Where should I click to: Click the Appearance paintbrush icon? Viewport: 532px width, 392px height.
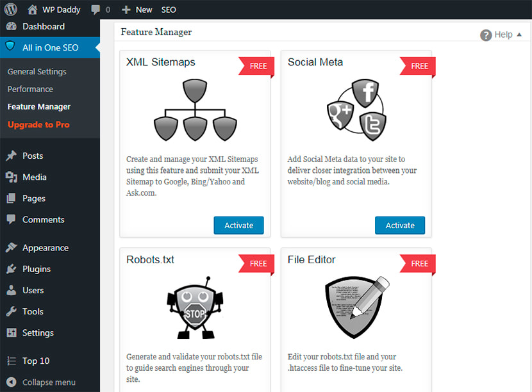click(x=11, y=247)
